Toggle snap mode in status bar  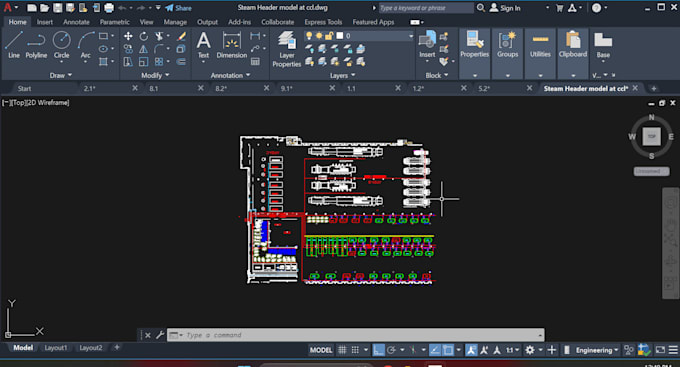(x=355, y=350)
